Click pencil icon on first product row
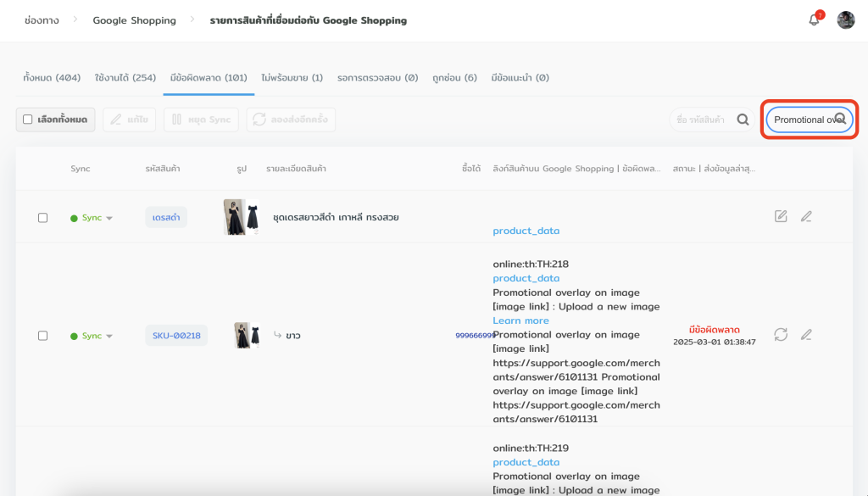 click(x=806, y=217)
